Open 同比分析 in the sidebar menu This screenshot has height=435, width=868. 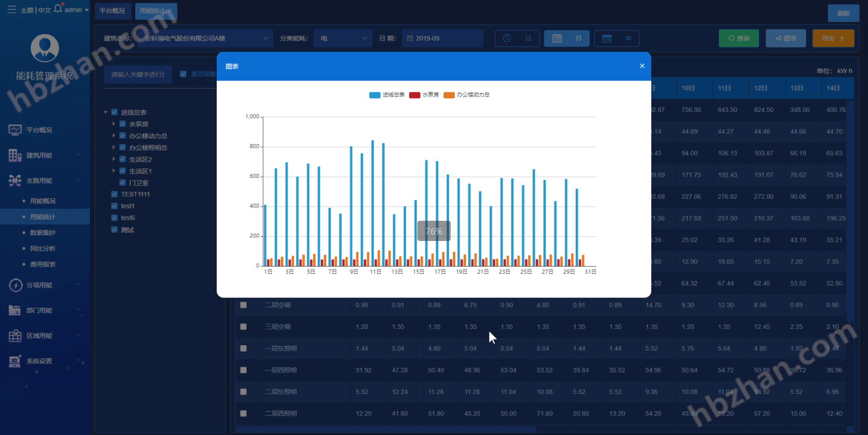coord(43,248)
